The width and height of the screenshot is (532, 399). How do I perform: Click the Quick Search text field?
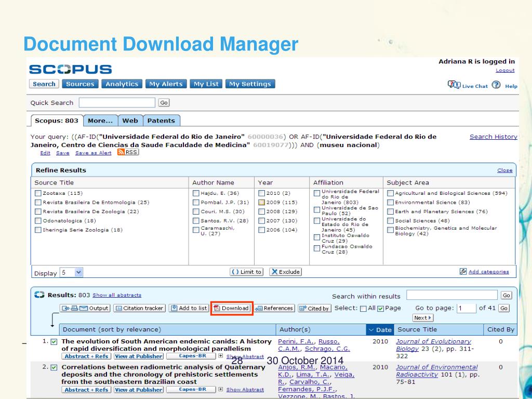point(117,102)
